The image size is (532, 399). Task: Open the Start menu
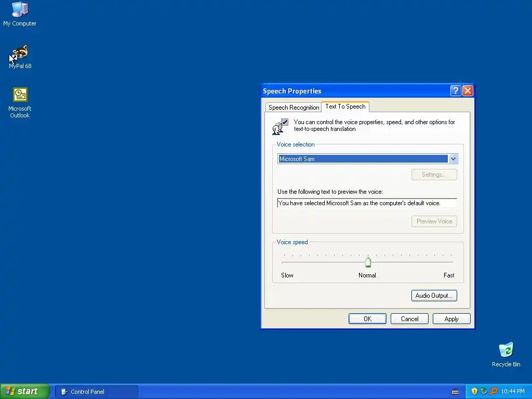click(24, 391)
